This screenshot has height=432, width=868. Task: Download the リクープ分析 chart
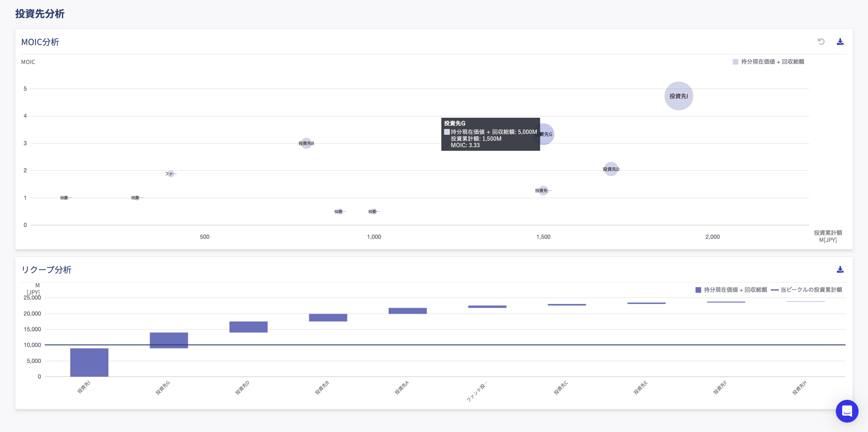point(840,269)
